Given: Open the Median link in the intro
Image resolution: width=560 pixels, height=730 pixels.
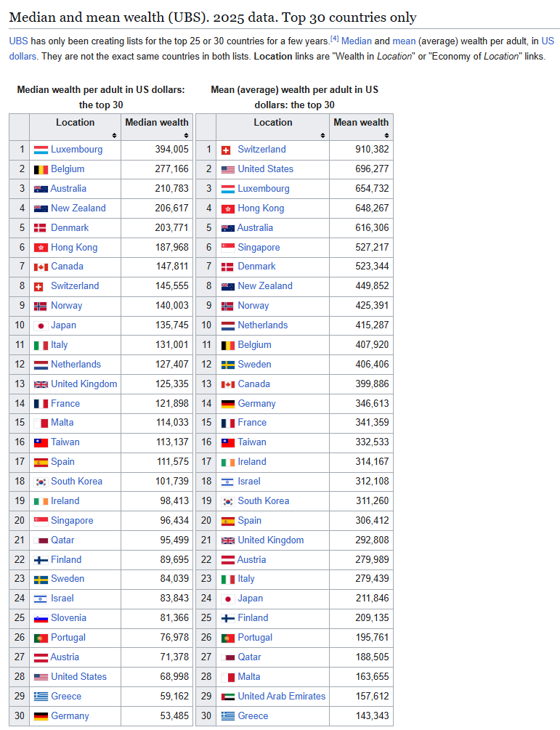Looking at the screenshot, I should [356, 41].
